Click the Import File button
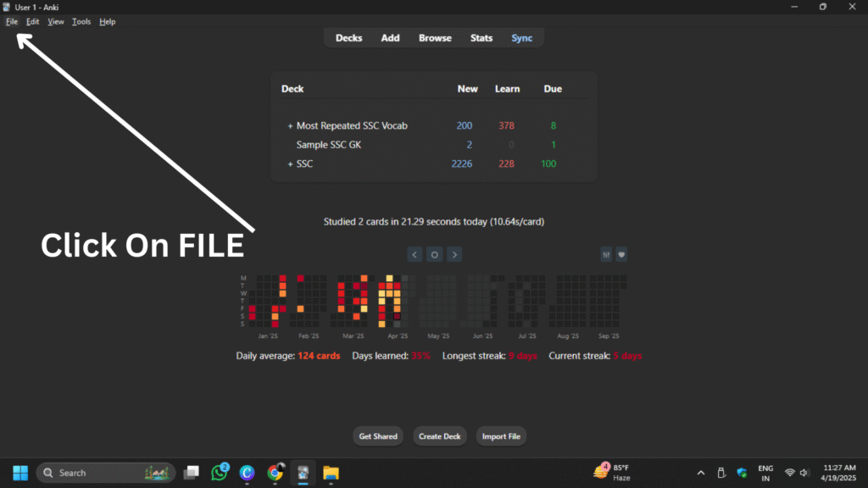This screenshot has height=488, width=868. pos(501,436)
